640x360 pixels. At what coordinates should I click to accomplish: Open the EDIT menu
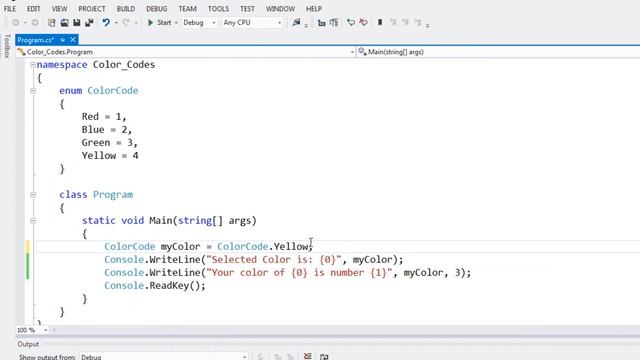click(x=33, y=9)
